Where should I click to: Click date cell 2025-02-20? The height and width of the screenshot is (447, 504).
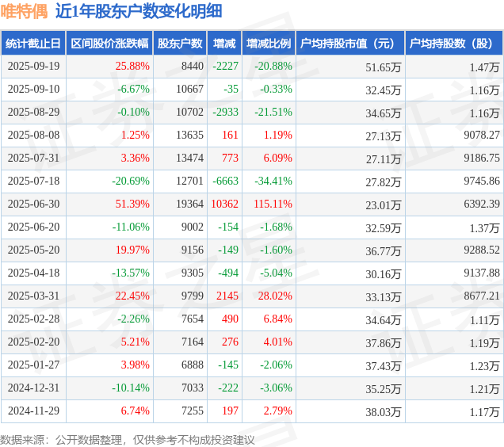coord(34,342)
